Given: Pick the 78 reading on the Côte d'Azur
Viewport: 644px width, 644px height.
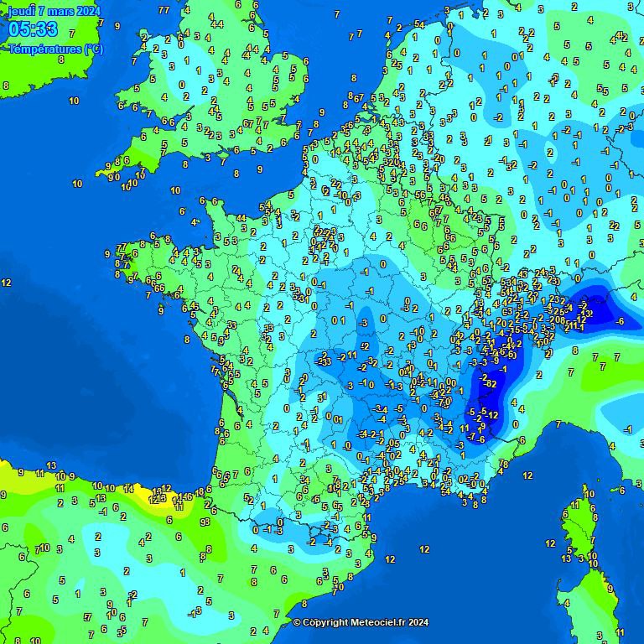Looking at the screenshot, I should tap(503, 465).
